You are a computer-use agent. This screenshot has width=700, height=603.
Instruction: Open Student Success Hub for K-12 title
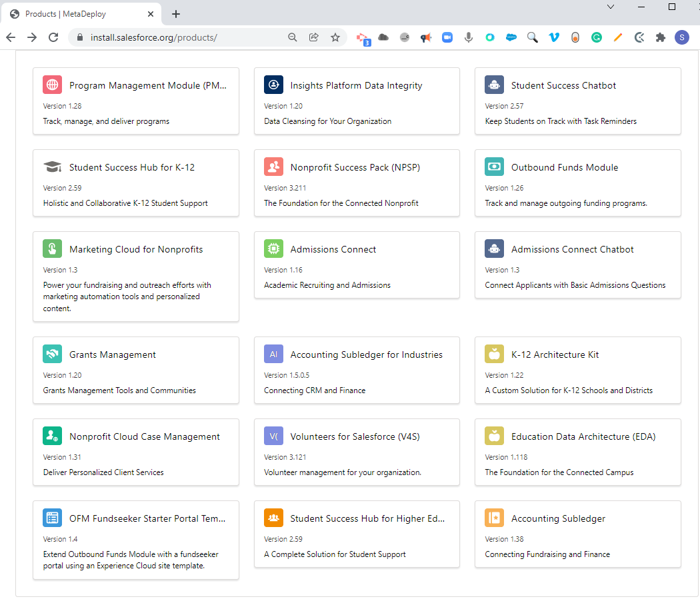click(x=132, y=167)
